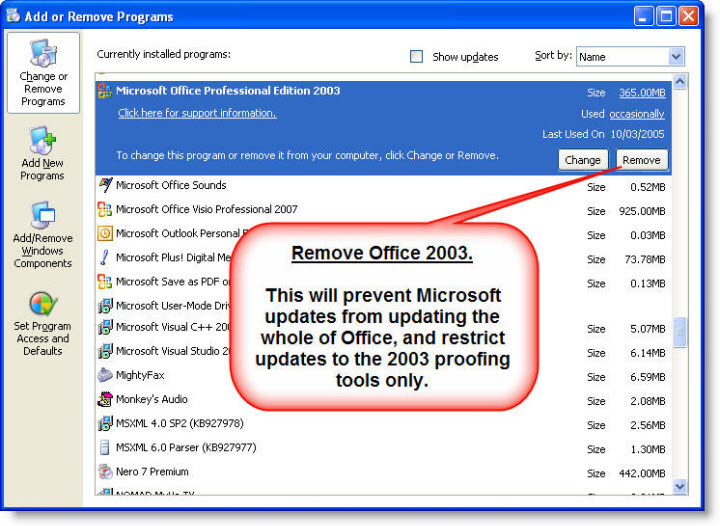Click the MSXML 4.0 SP2 icon
Viewport: 720px width, 526px height.
(105, 423)
